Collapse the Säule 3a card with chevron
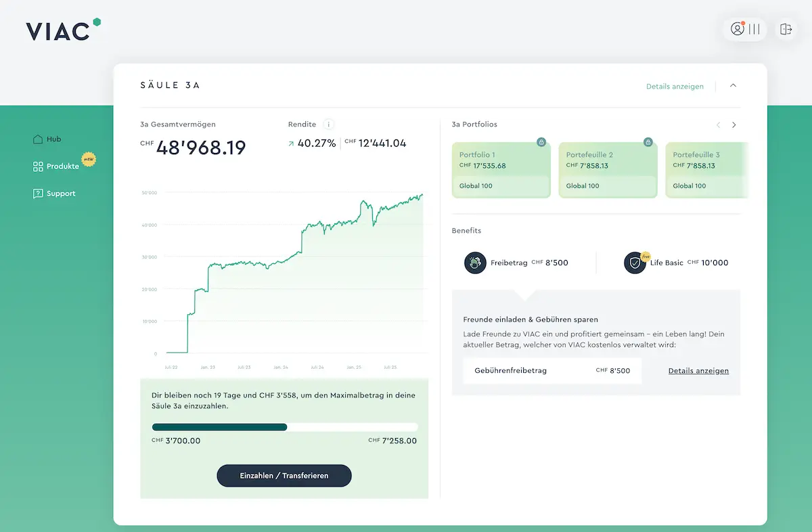 click(733, 86)
